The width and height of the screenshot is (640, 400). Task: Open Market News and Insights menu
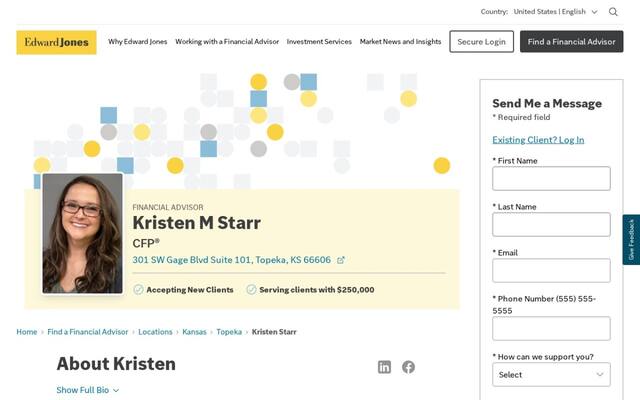tap(400, 42)
